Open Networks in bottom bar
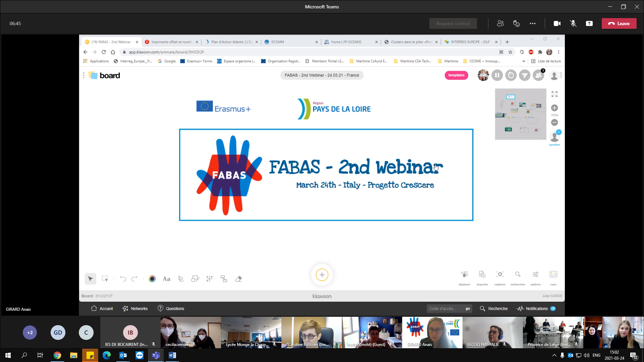This screenshot has height=362, width=644. click(135, 308)
